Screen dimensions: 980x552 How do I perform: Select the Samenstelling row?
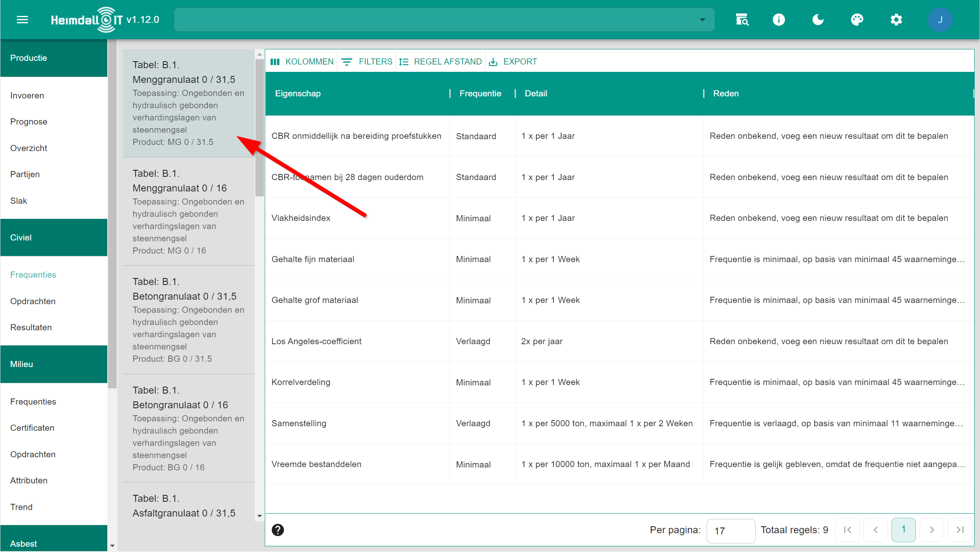(x=619, y=423)
